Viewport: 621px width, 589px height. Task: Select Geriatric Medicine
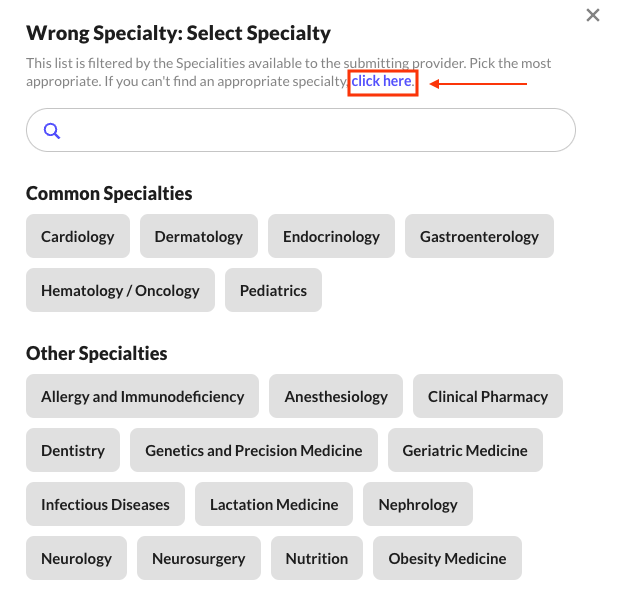coord(465,450)
